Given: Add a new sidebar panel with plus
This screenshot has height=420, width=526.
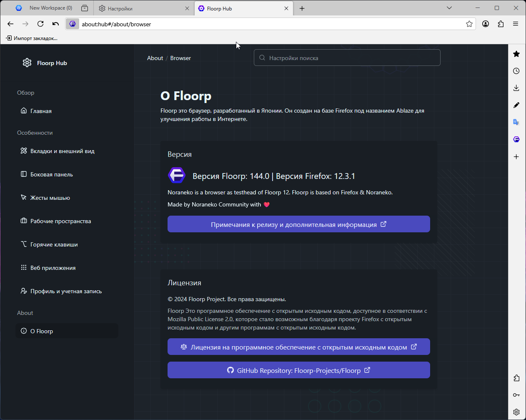Looking at the screenshot, I should click(x=516, y=157).
